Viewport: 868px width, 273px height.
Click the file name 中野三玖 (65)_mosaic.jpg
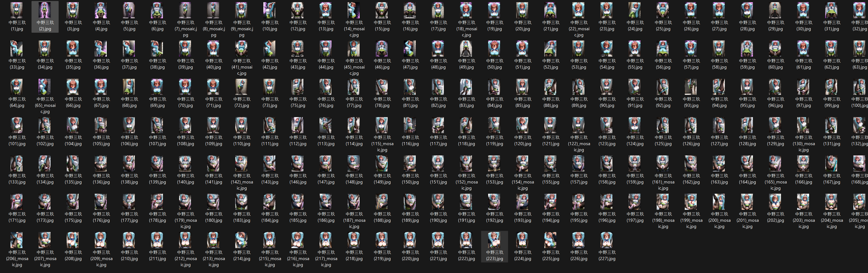coord(45,105)
